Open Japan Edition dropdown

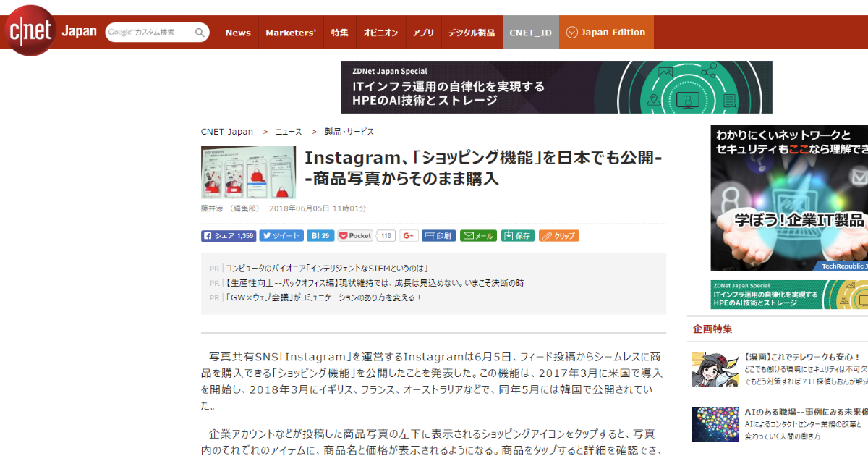pyautogui.click(x=606, y=33)
